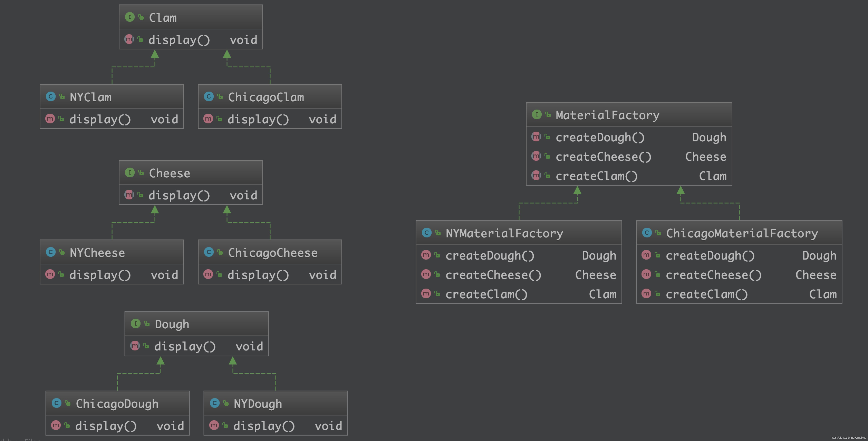
Task: Click the interface icon beside Cheese
Action: (x=130, y=173)
